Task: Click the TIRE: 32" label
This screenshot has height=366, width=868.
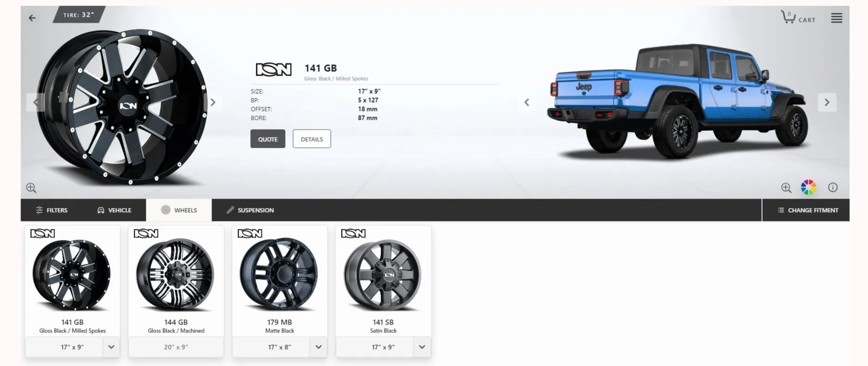Action: 79,15
